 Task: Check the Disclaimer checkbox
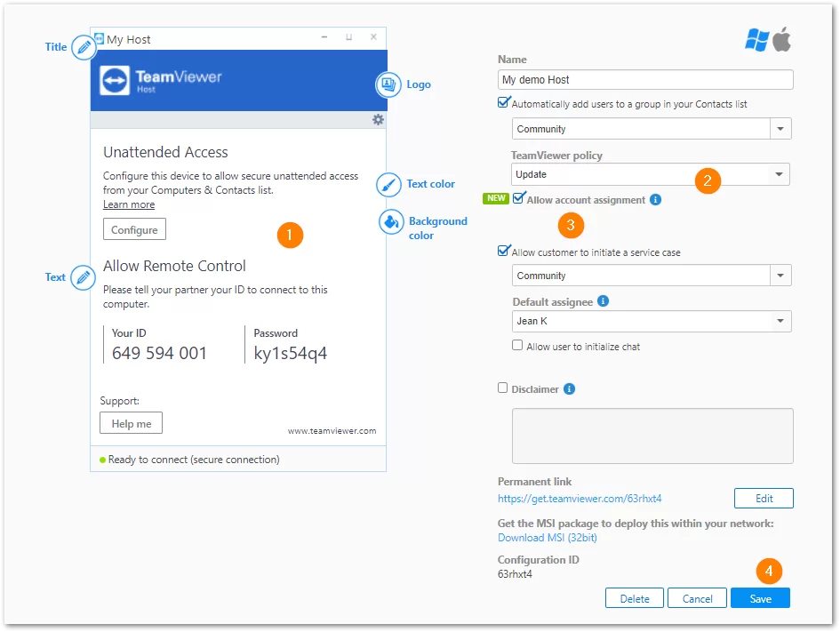point(503,388)
